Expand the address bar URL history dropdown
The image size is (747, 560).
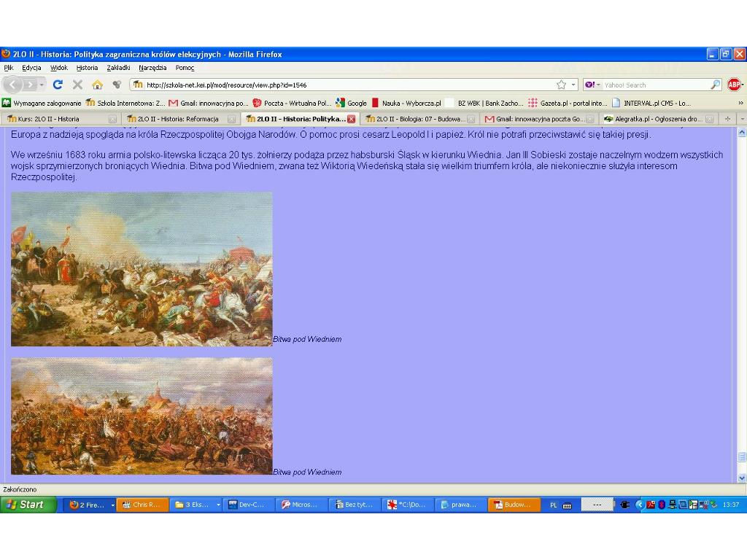click(573, 85)
